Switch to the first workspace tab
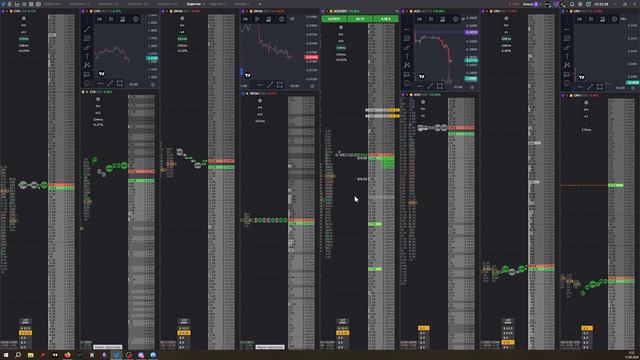 [x=52, y=4]
